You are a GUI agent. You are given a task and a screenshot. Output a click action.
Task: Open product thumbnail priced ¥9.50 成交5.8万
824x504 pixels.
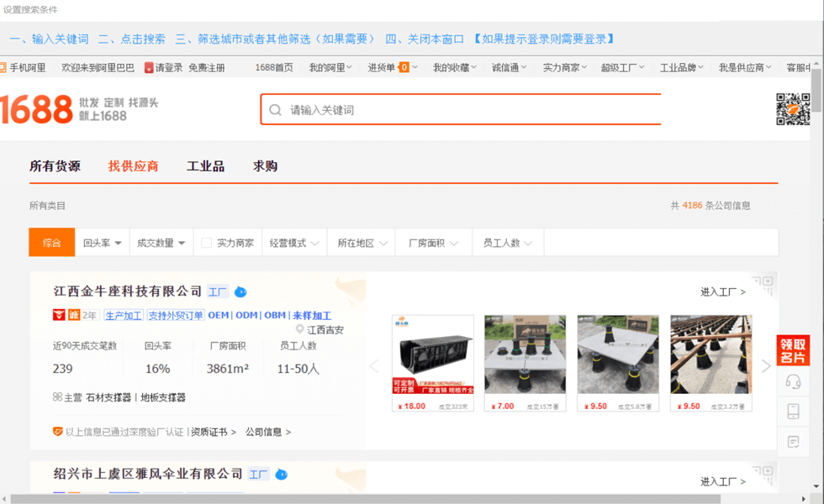click(x=618, y=363)
